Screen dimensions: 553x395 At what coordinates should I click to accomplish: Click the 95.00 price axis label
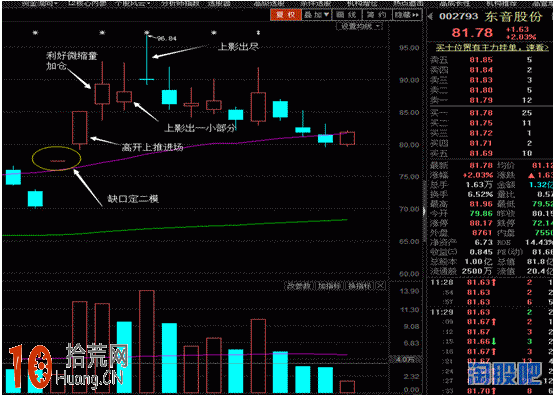coord(409,48)
